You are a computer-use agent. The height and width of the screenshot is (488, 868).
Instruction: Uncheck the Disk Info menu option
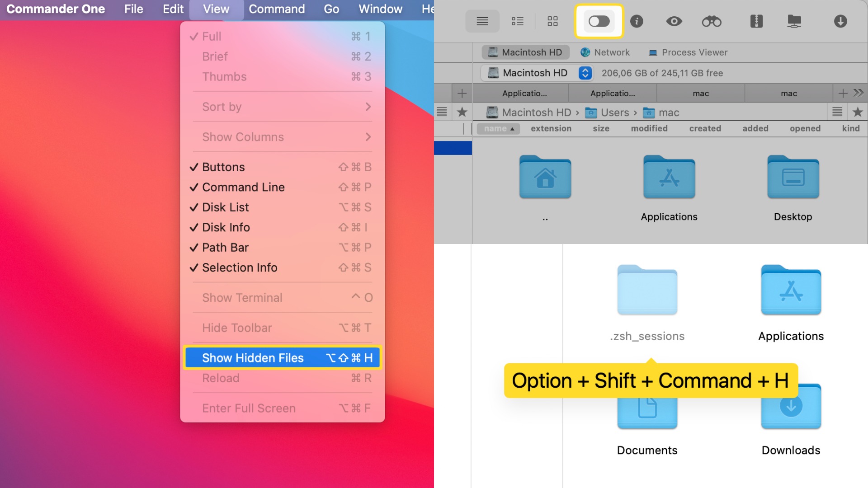coord(226,227)
